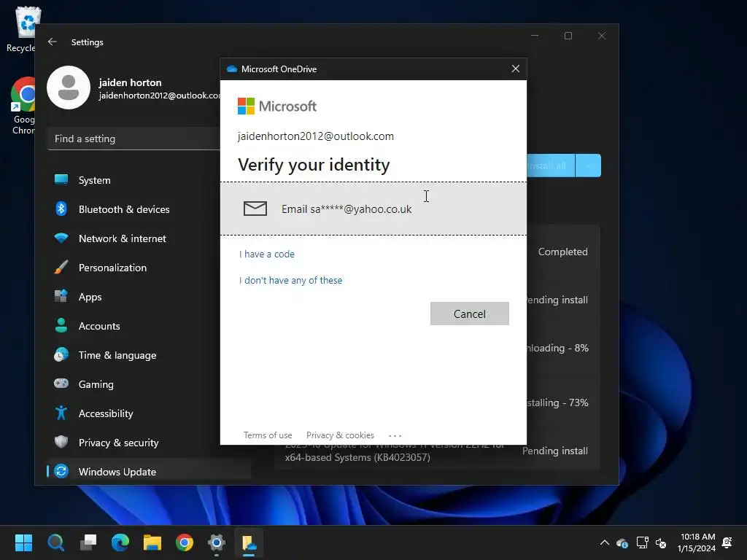Open the Terms of use link
The width and height of the screenshot is (747, 560).
[x=268, y=435]
